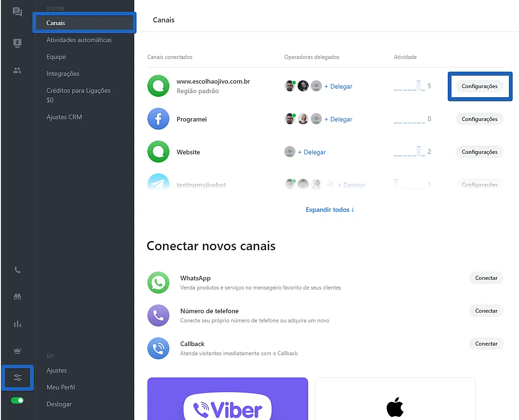Open the sliders settings icon in left rail
This screenshot has width=519, height=420.
17,378
